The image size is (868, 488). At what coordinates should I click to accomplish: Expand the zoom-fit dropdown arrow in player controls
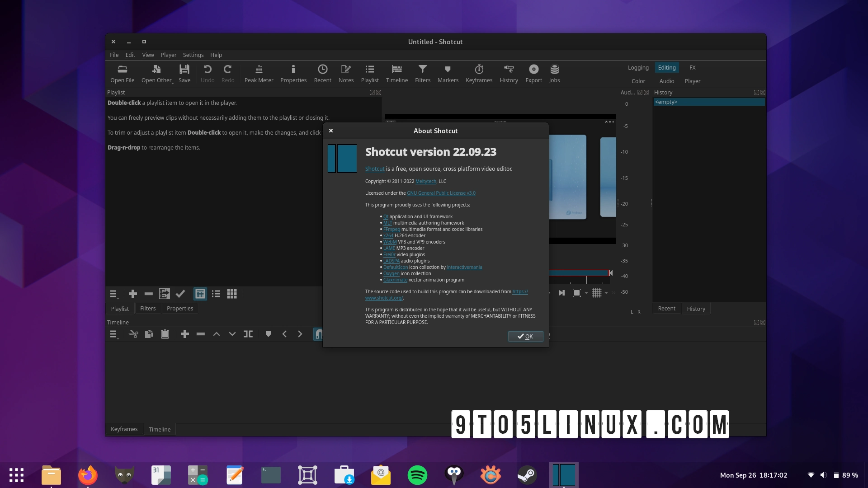click(586, 293)
